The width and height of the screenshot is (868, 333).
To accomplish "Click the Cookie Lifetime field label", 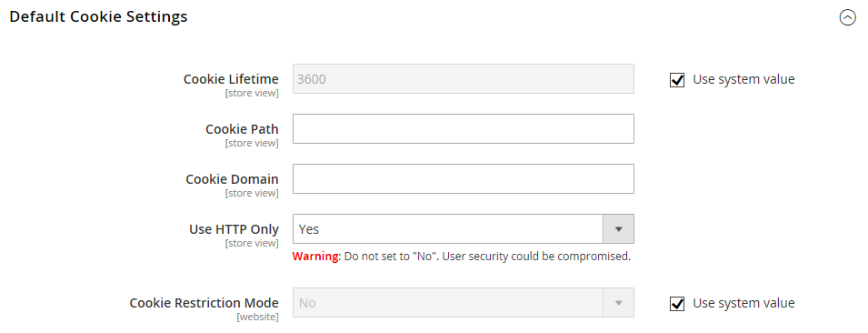I will coord(231,79).
